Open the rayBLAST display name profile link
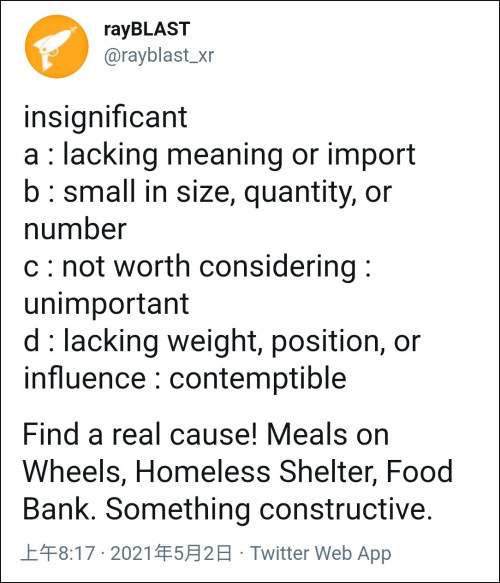 (147, 29)
